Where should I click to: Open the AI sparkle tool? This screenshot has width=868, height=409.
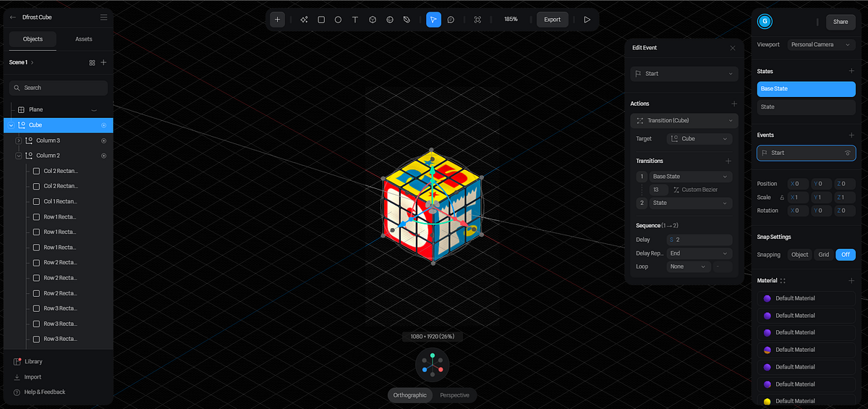coord(304,20)
